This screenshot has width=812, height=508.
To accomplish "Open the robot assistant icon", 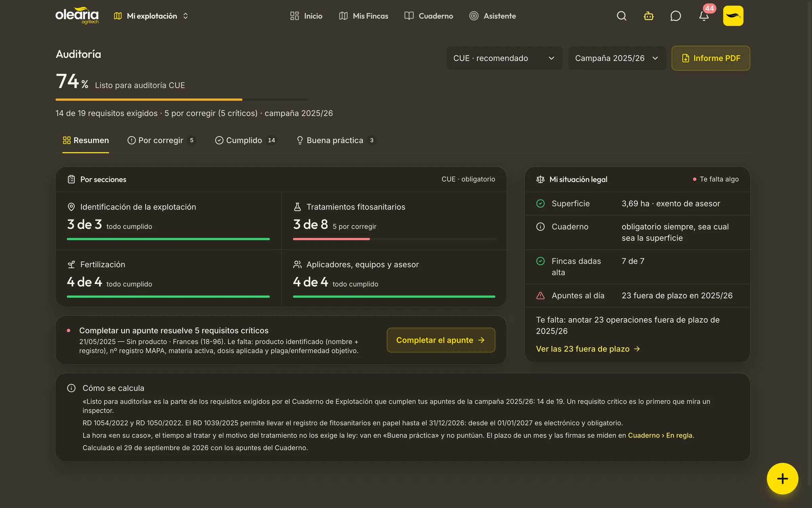I will 649,16.
